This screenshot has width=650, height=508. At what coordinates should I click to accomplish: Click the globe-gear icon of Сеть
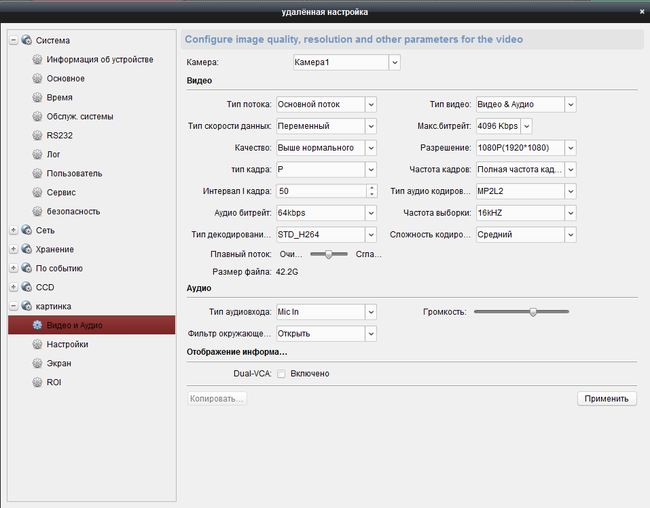pyautogui.click(x=27, y=230)
